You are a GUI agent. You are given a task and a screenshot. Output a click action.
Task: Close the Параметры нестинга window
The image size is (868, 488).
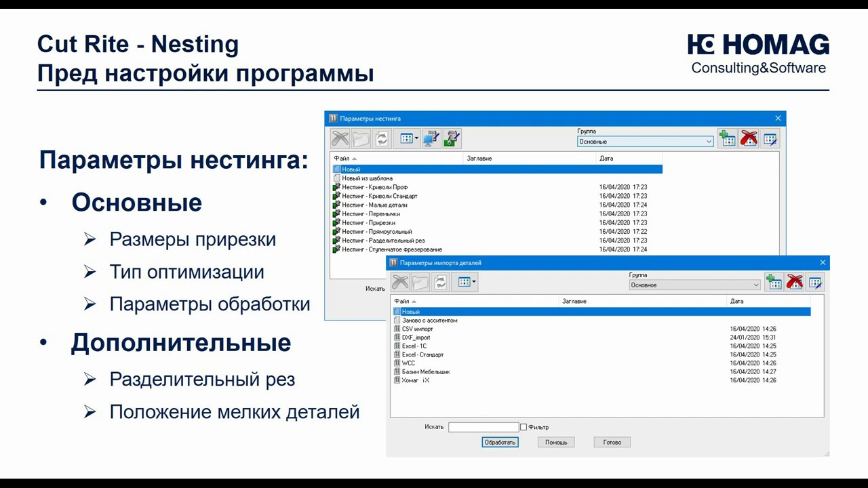click(778, 118)
